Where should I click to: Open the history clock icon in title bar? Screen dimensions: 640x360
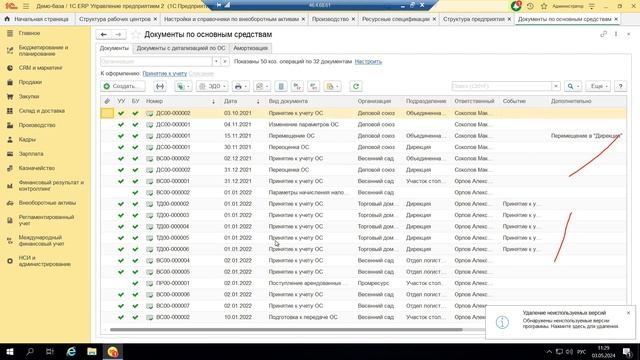tap(530, 6)
